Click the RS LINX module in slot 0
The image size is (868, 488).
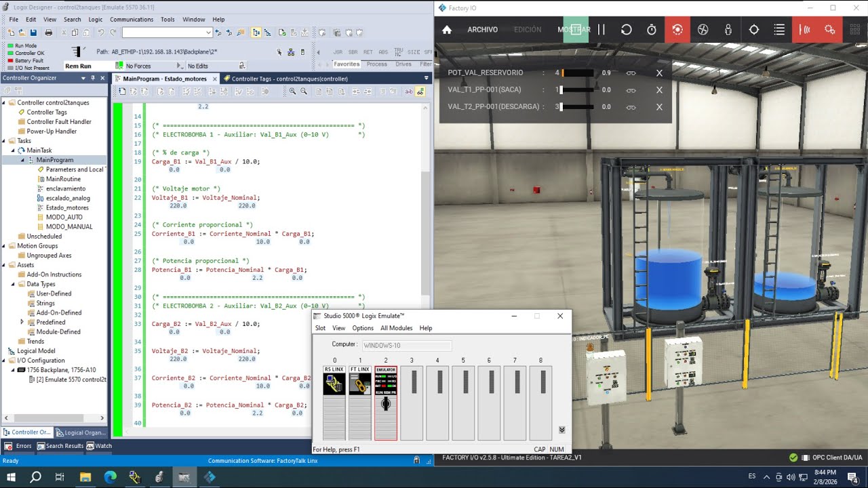pyautogui.click(x=334, y=403)
